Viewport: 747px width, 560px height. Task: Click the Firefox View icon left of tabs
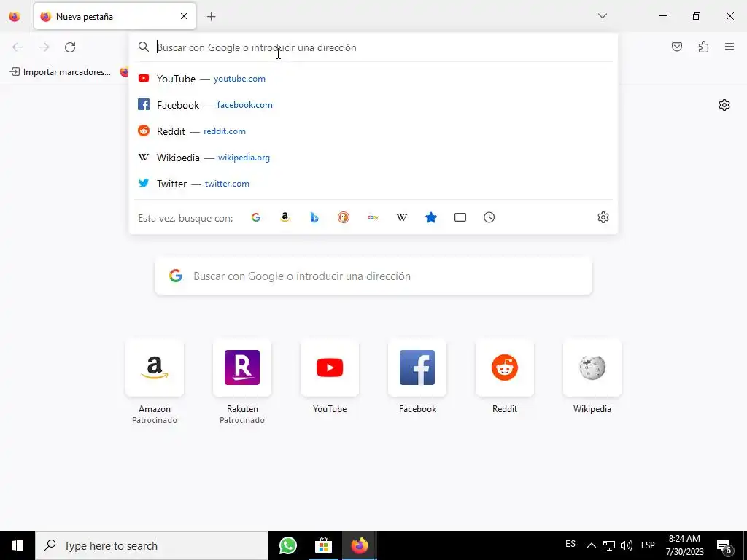click(15, 17)
